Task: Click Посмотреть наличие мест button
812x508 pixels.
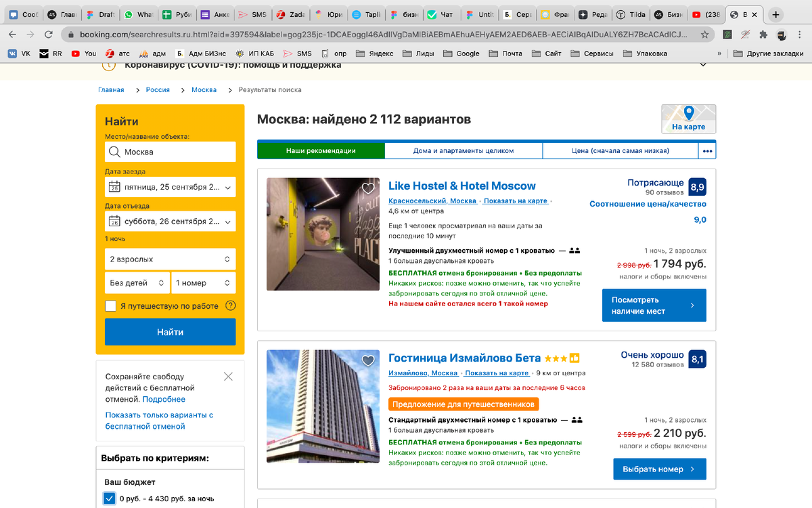Action: (654, 305)
